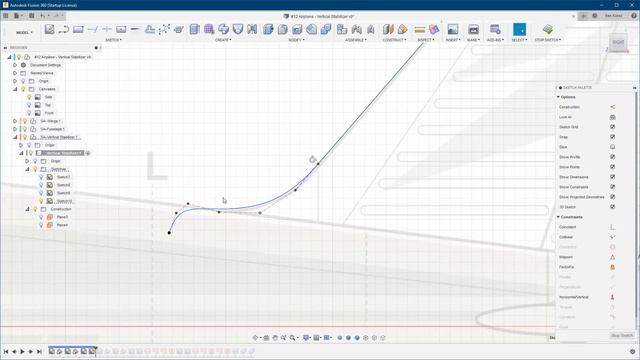Toggle the Show Points checkbox
The height and width of the screenshot is (360, 640).
pos(612,167)
